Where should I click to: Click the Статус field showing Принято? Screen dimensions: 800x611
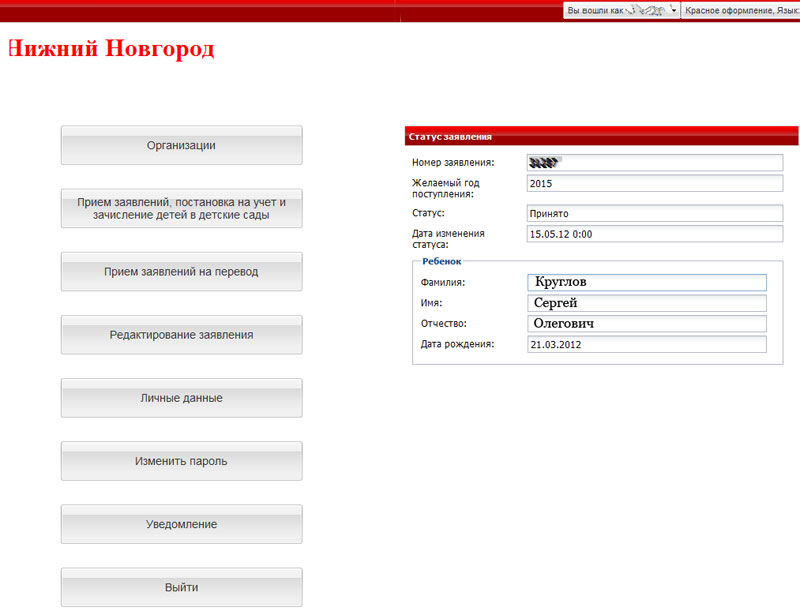pyautogui.click(x=655, y=214)
